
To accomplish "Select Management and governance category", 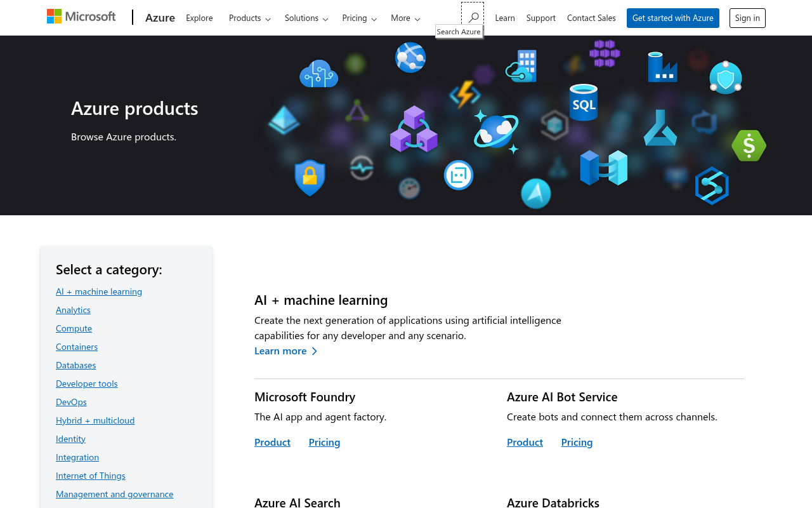I will [x=114, y=494].
